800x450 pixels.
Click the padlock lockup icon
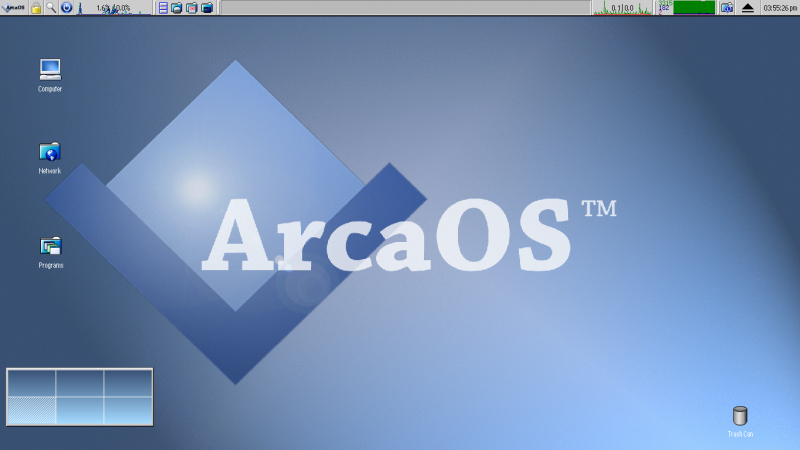tap(36, 8)
